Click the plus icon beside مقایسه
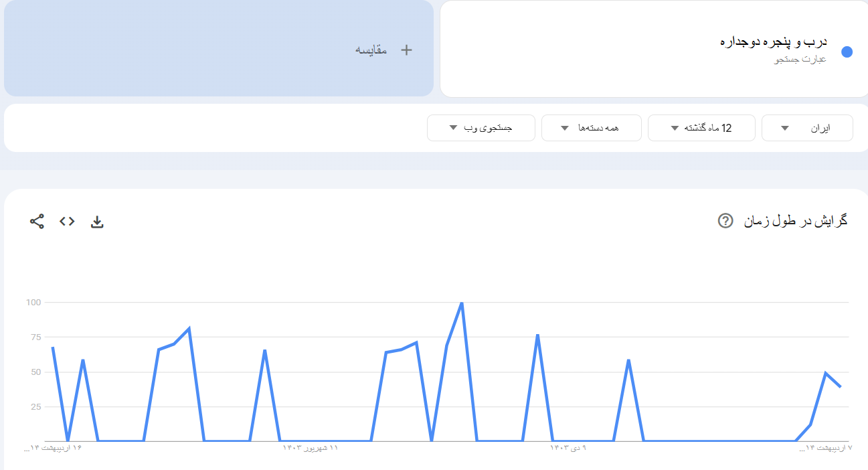Image resolution: width=868 pixels, height=470 pixels. click(406, 50)
